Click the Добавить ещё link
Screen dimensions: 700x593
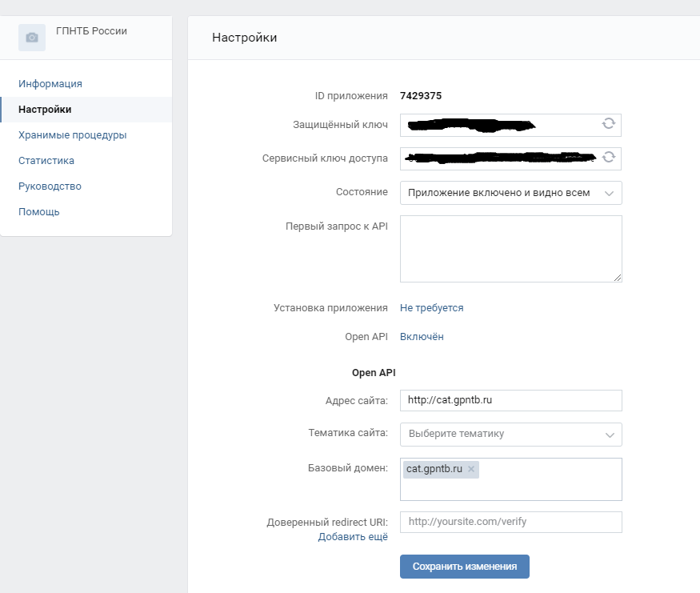[353, 537]
